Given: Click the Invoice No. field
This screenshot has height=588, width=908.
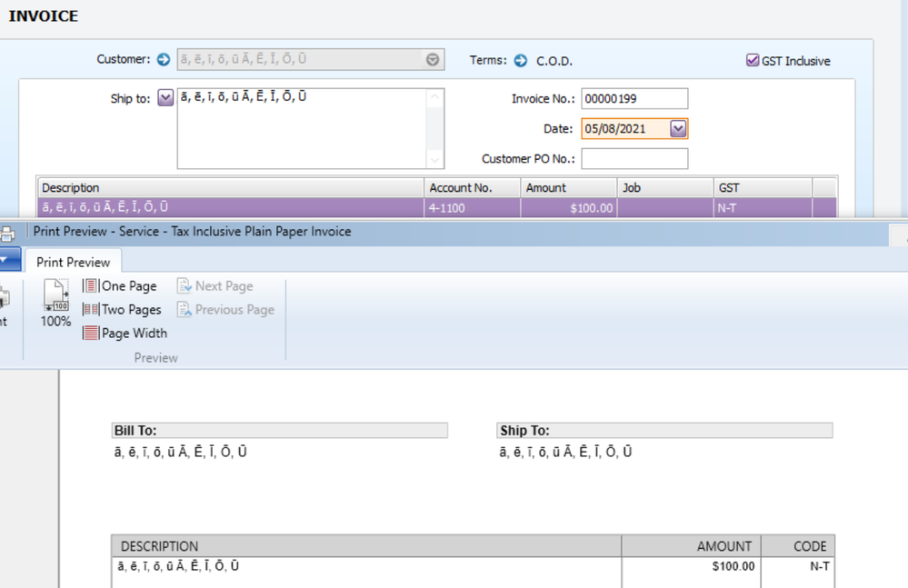Looking at the screenshot, I should click(x=634, y=98).
